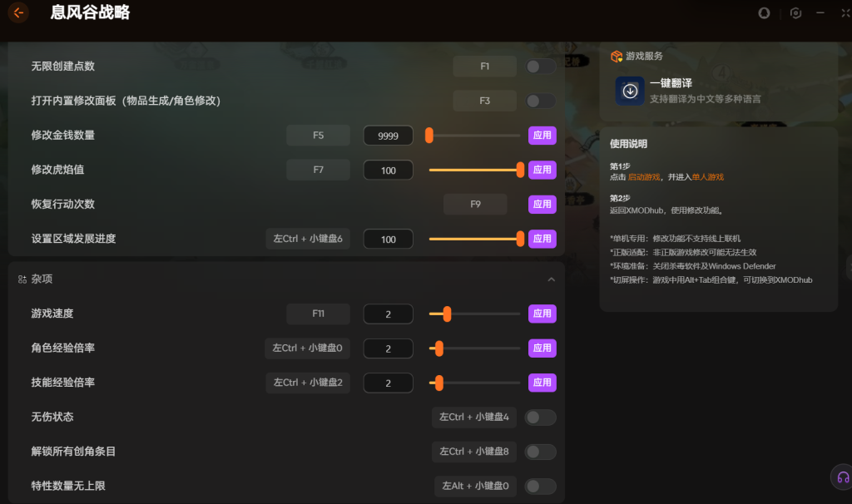Screen dimensions: 852x504
Task: Turn on 解锁所有创角条目 switch
Action: (540, 452)
